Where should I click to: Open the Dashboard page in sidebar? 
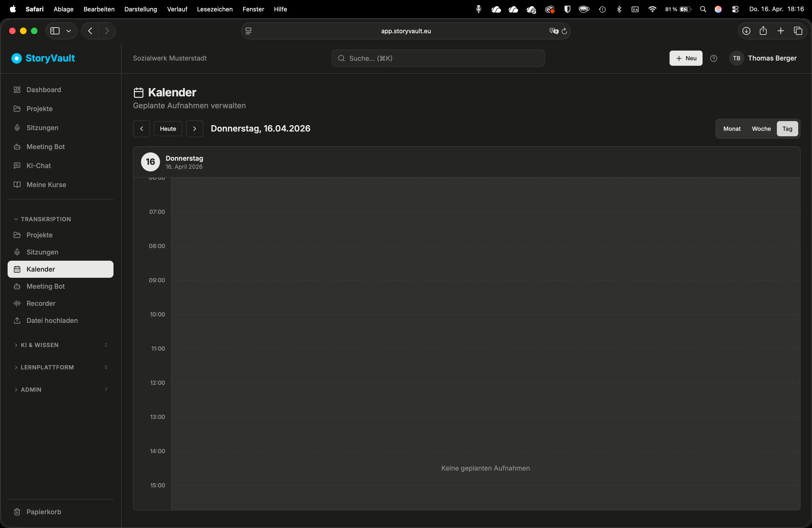(60, 90)
